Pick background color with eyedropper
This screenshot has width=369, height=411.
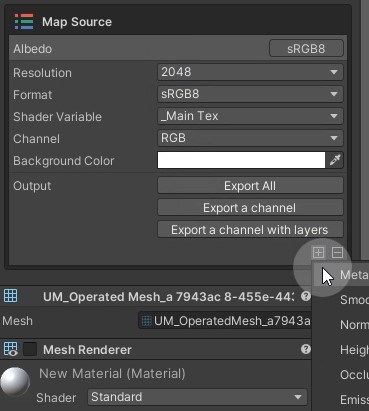tap(335, 160)
